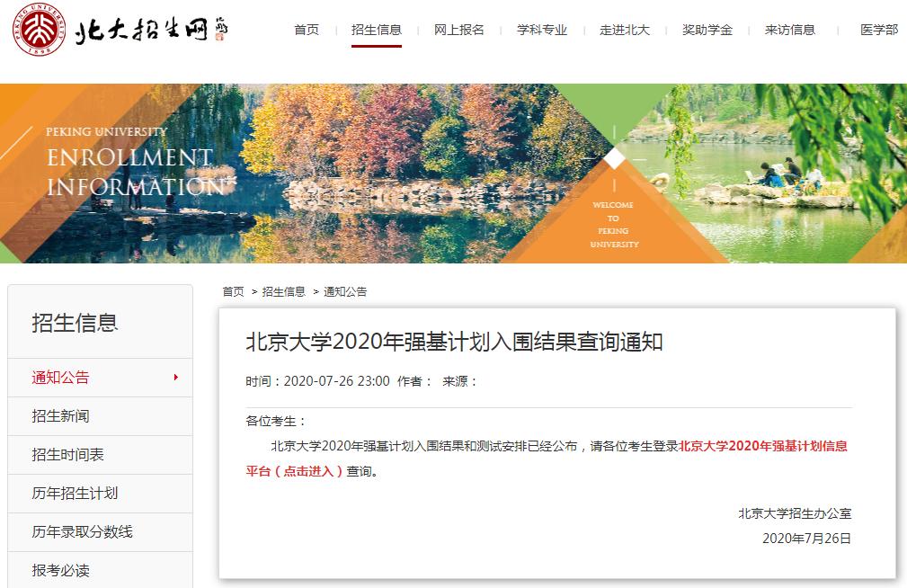Select the 奖助学金 menu item
907x588 pixels.
tap(707, 30)
